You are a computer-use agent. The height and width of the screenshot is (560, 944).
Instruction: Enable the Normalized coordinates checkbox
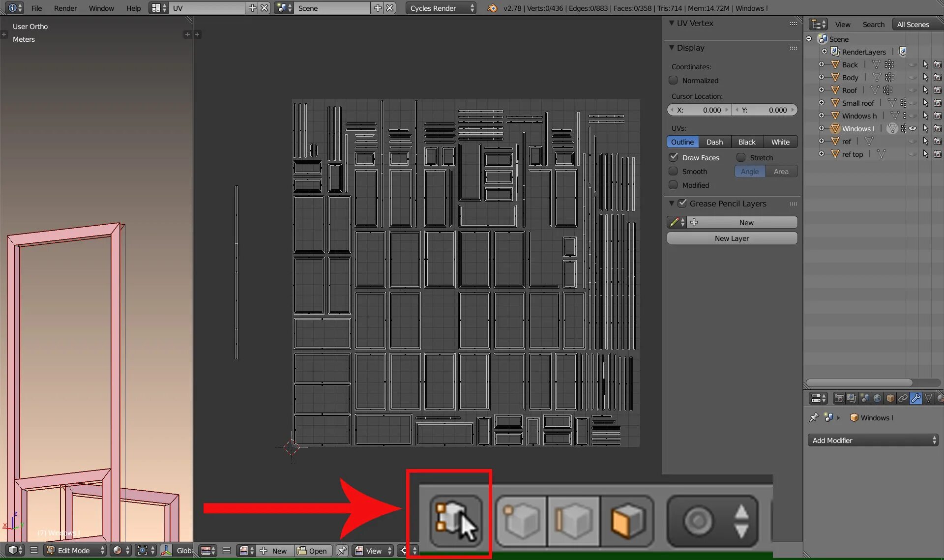(674, 80)
